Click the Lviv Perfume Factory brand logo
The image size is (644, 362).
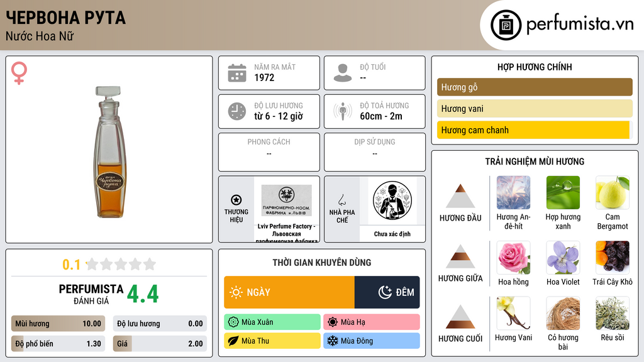287,200
